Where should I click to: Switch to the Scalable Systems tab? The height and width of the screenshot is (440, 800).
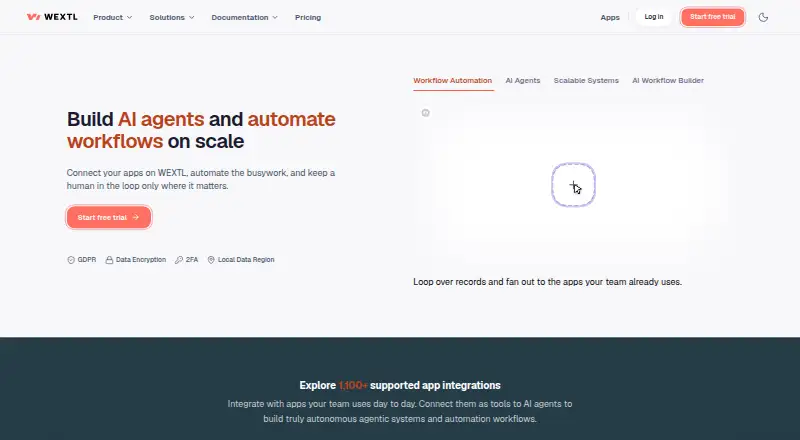[586, 81]
